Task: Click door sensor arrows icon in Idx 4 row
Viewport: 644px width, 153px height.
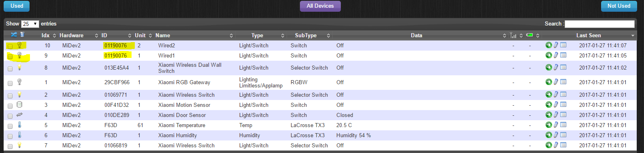Action: 19,115
